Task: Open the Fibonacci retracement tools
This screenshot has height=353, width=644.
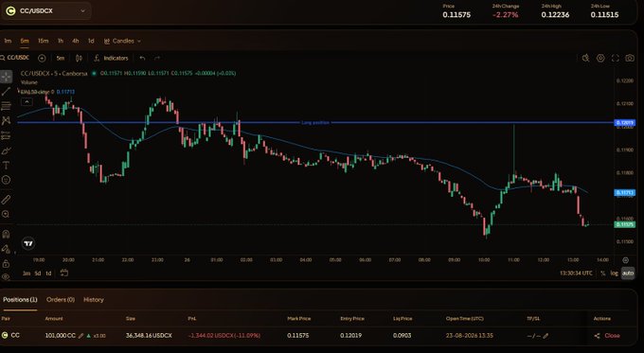Action: point(7,106)
